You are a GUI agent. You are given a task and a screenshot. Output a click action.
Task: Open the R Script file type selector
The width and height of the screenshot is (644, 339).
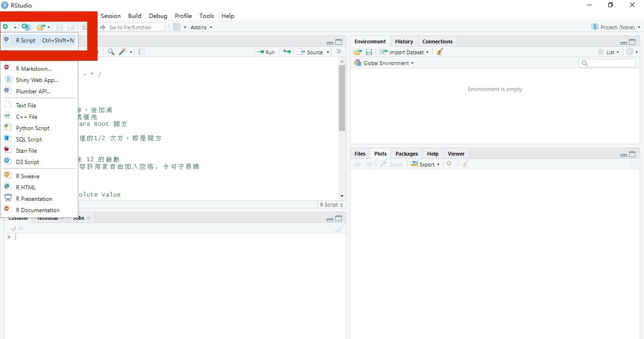tap(331, 205)
